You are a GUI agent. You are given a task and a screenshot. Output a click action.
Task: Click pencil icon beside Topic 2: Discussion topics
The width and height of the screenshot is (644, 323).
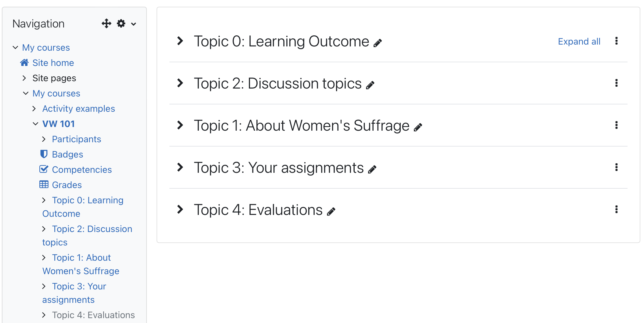(x=370, y=85)
